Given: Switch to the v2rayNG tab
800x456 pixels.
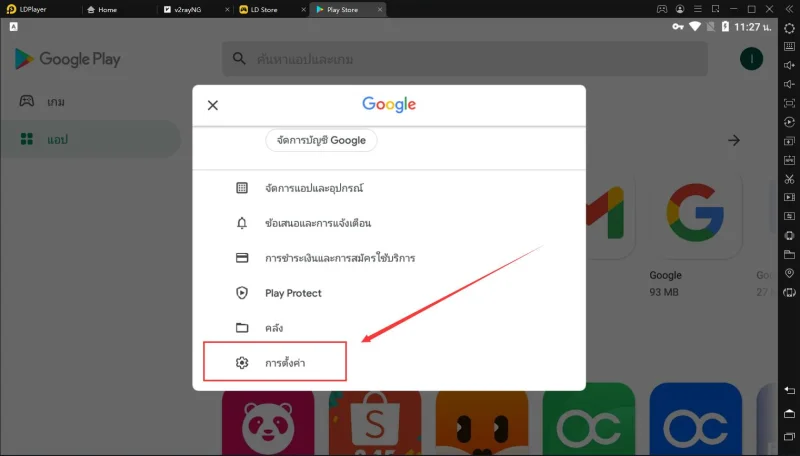Looking at the screenshot, I should click(187, 9).
